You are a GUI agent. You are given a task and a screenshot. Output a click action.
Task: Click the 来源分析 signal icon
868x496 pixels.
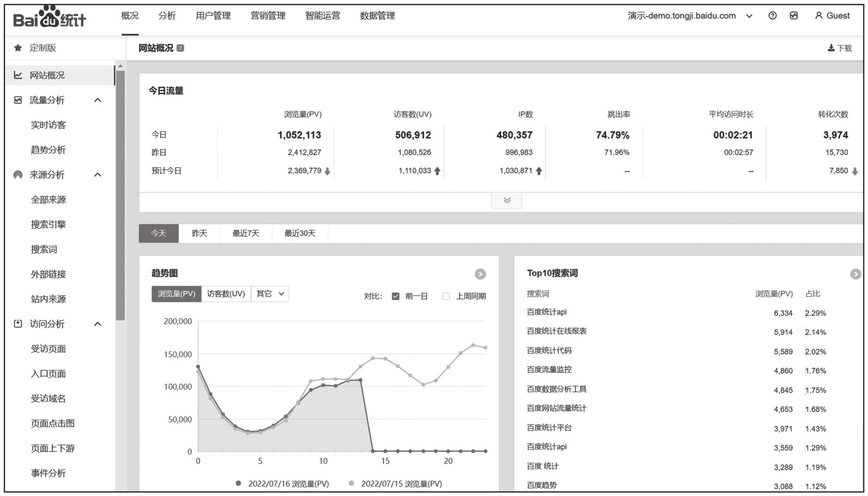[x=18, y=174]
